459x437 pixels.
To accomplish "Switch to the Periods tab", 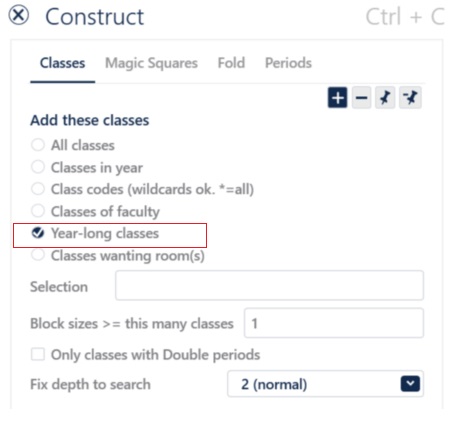I will (288, 63).
